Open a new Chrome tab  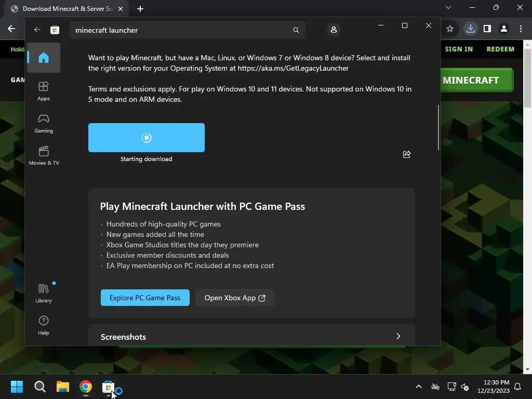click(x=140, y=9)
